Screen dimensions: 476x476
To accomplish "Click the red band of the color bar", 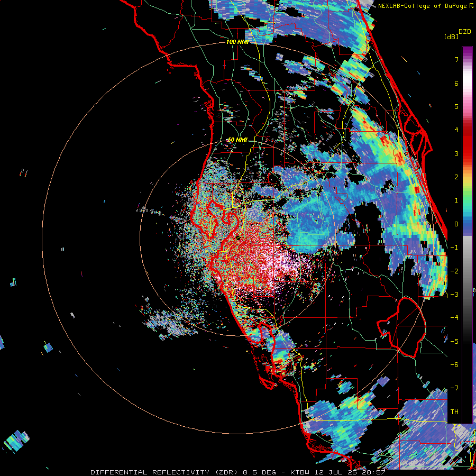I will click(x=467, y=143).
